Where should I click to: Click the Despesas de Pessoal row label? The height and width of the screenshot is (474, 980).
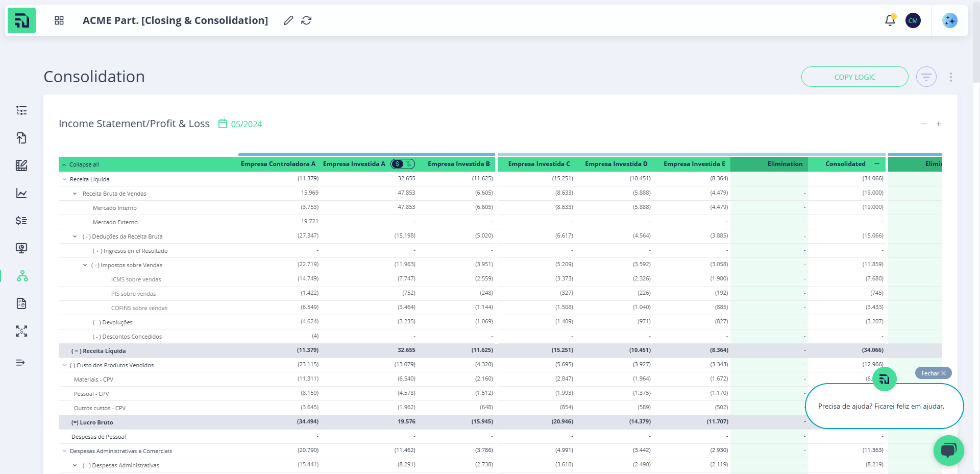click(99, 437)
